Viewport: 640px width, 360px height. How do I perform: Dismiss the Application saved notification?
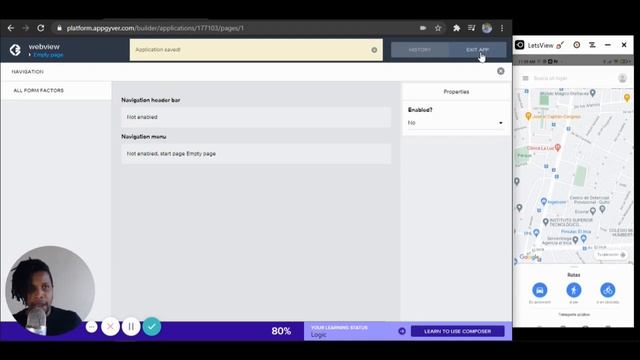pyautogui.click(x=374, y=50)
